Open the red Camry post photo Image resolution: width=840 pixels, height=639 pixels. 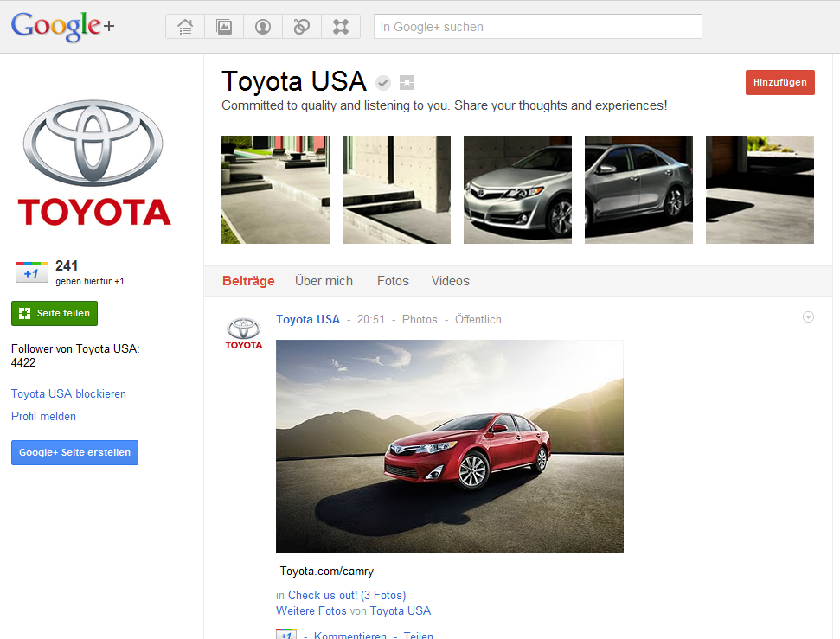click(x=450, y=445)
